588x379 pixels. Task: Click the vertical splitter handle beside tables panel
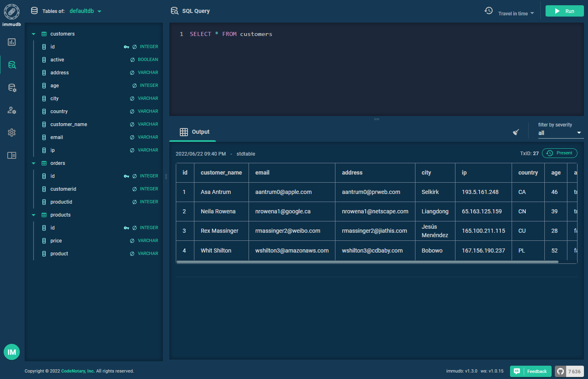[166, 176]
